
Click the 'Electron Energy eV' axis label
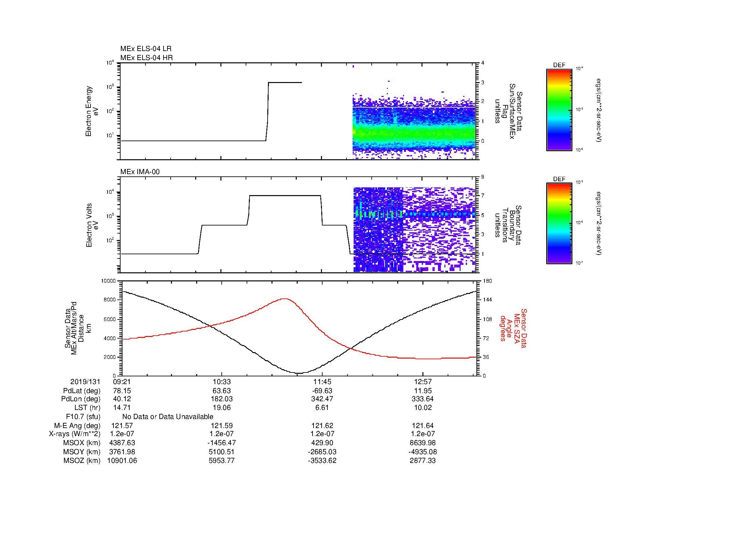[92, 111]
